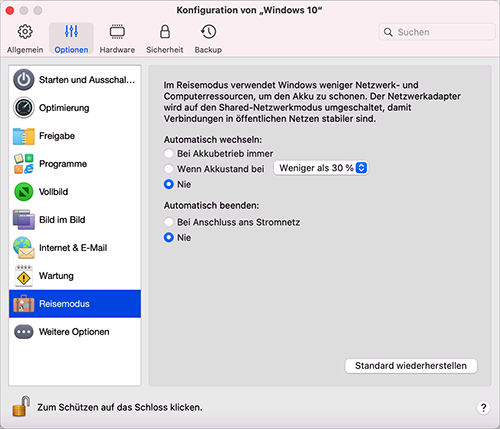Select 'Nie' under Automatisch beenden
The height and width of the screenshot is (429, 500).
(x=169, y=237)
